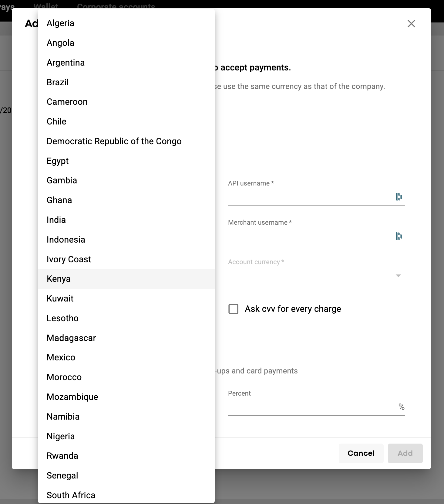Click into the Merchant username field
This screenshot has height=504, width=444.
(309, 237)
